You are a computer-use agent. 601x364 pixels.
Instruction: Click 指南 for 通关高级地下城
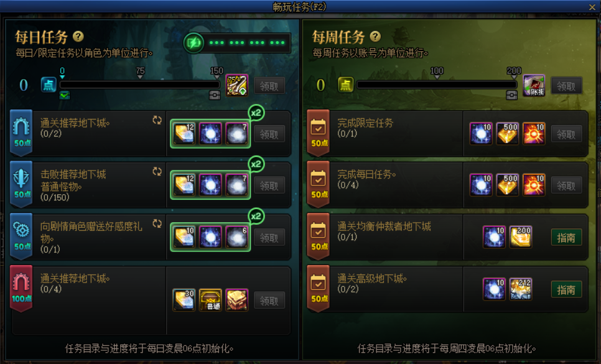click(x=566, y=290)
